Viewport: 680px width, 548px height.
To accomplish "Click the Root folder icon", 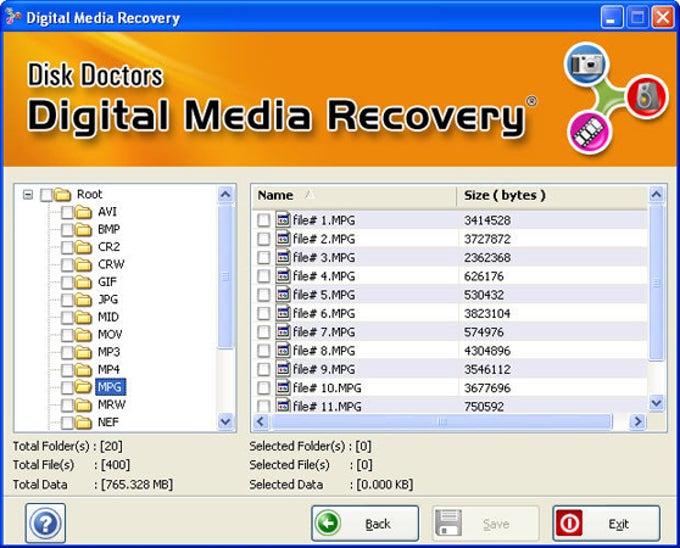I will coord(62,195).
